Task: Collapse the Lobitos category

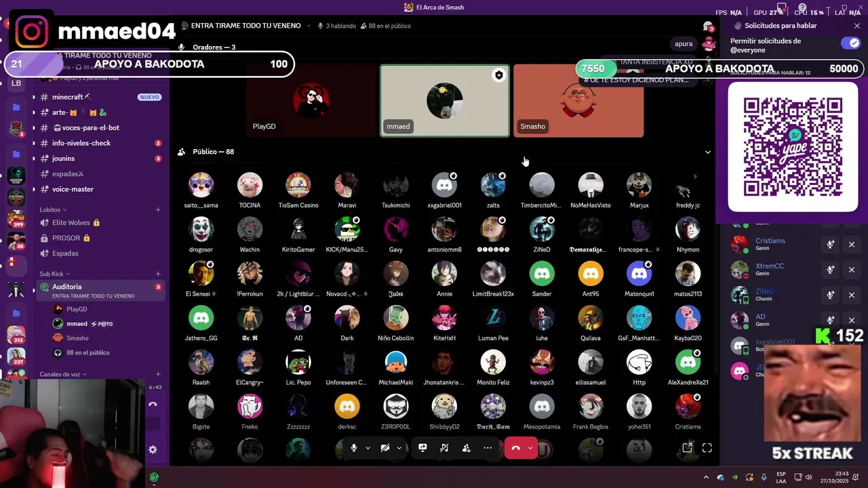Action: click(x=53, y=209)
